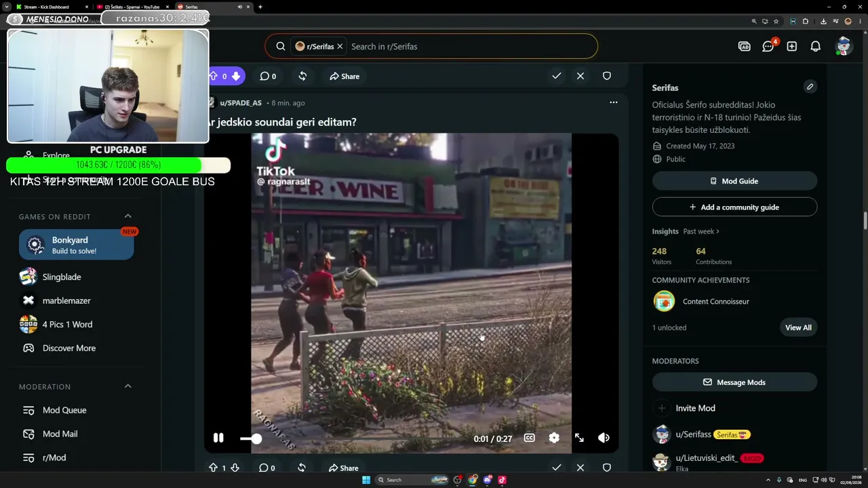Bookmark this page with the star icon

[776, 21]
